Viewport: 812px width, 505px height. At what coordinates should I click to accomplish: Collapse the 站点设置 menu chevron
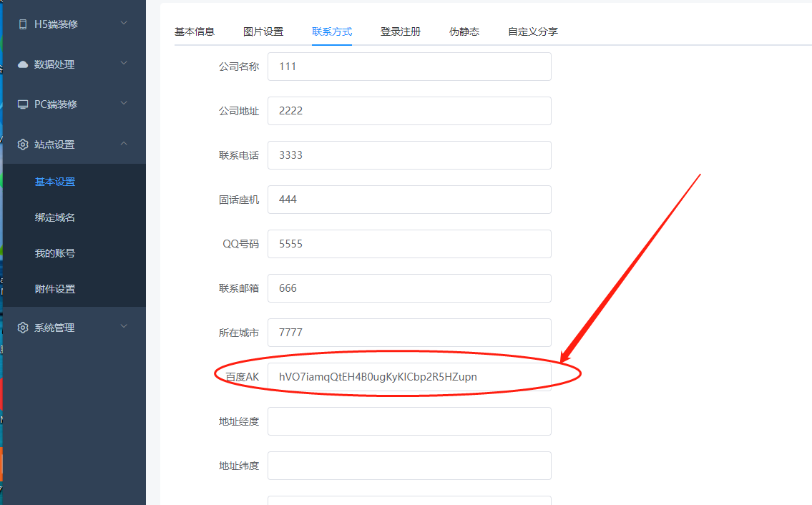point(124,144)
